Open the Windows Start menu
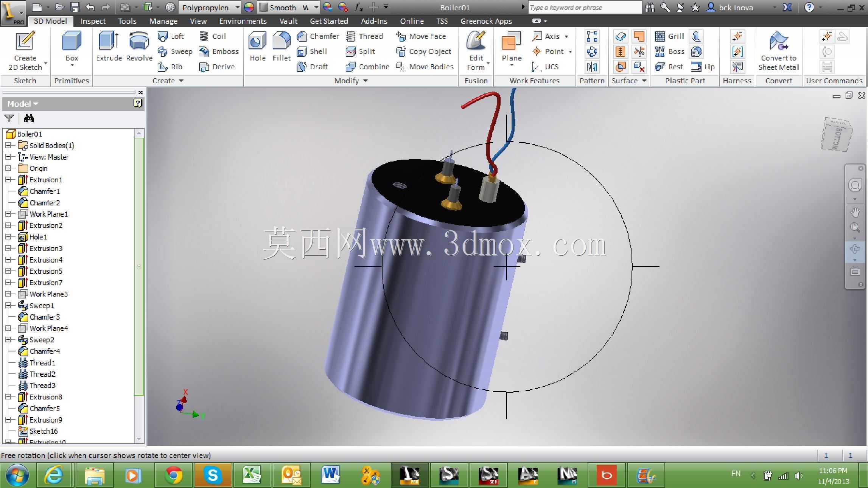 click(x=17, y=475)
